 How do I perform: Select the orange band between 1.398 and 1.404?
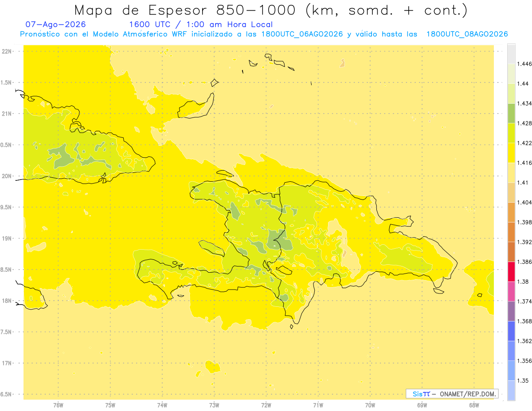(511, 212)
